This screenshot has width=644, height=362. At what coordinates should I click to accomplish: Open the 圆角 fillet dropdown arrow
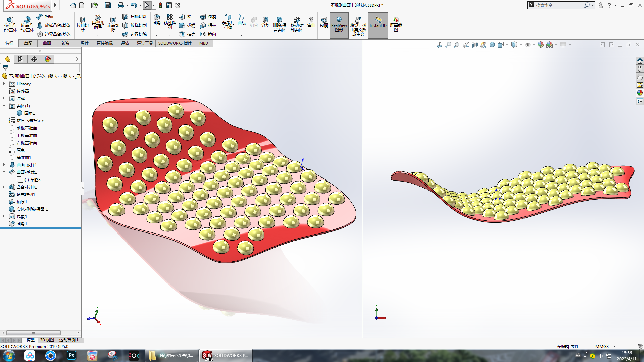point(157,35)
